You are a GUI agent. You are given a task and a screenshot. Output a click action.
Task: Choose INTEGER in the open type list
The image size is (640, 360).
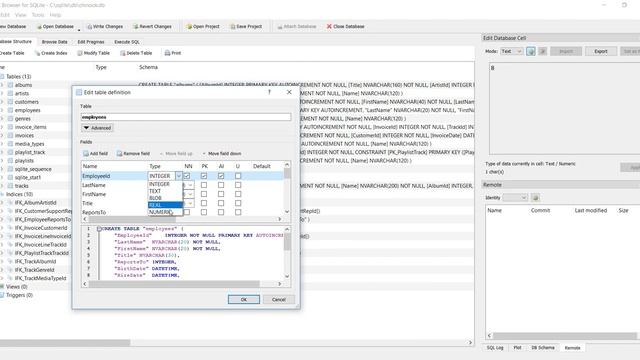point(165,184)
